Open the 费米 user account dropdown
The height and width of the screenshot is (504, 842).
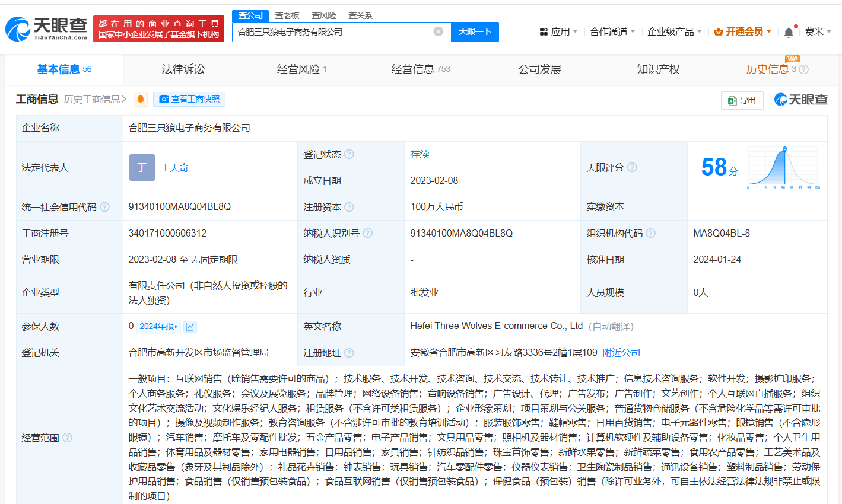point(818,31)
